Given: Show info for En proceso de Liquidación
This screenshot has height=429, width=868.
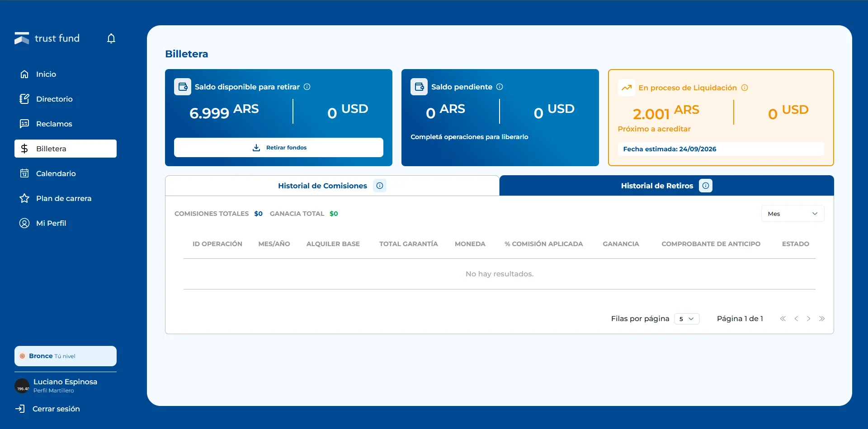Looking at the screenshot, I should point(745,88).
